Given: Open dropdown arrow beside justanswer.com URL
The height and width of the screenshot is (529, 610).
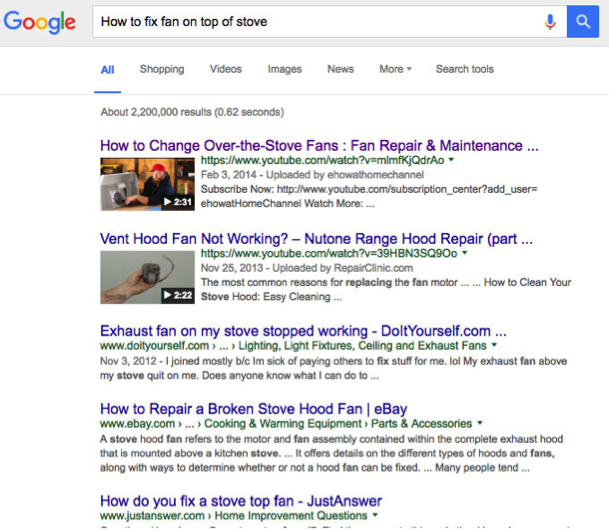Looking at the screenshot, I should pos(375,515).
